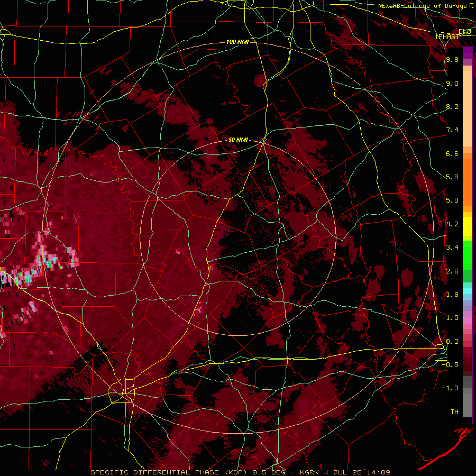Click the 9.8 value on the color scale

(x=452, y=59)
